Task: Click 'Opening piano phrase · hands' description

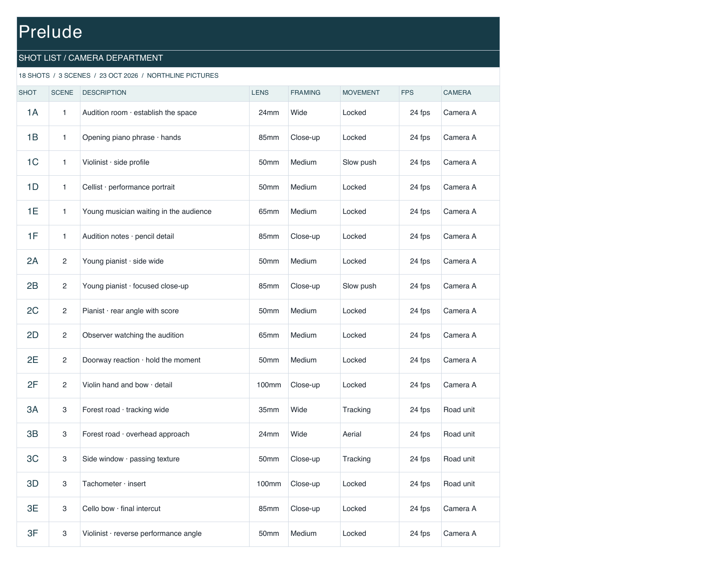Action: tap(131, 138)
